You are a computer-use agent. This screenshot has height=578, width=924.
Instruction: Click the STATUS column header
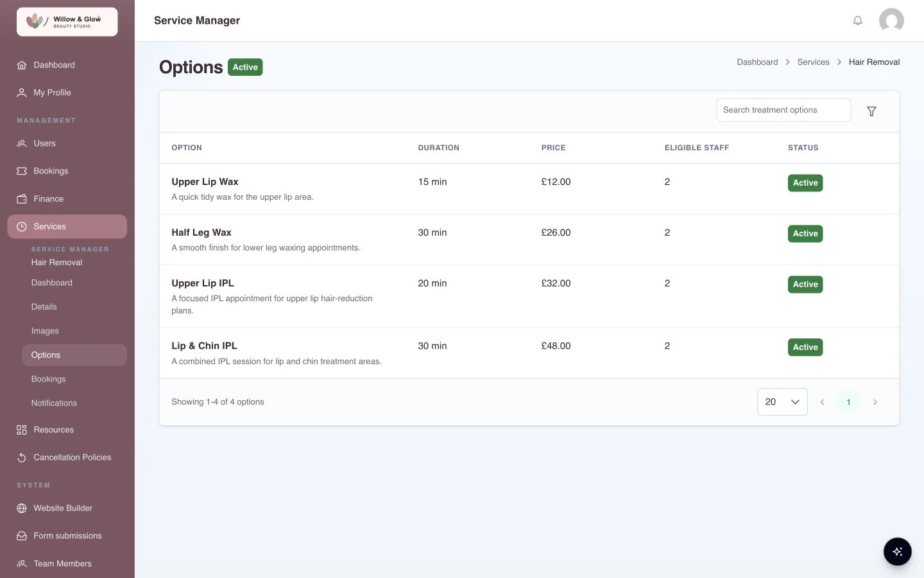[x=803, y=148]
